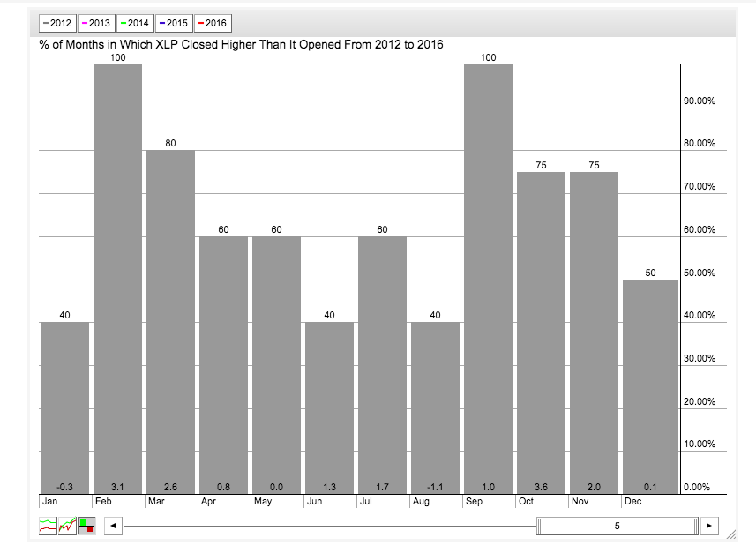Click the Sep month axis label
Viewport: 756px width, 553px height.
(x=474, y=502)
